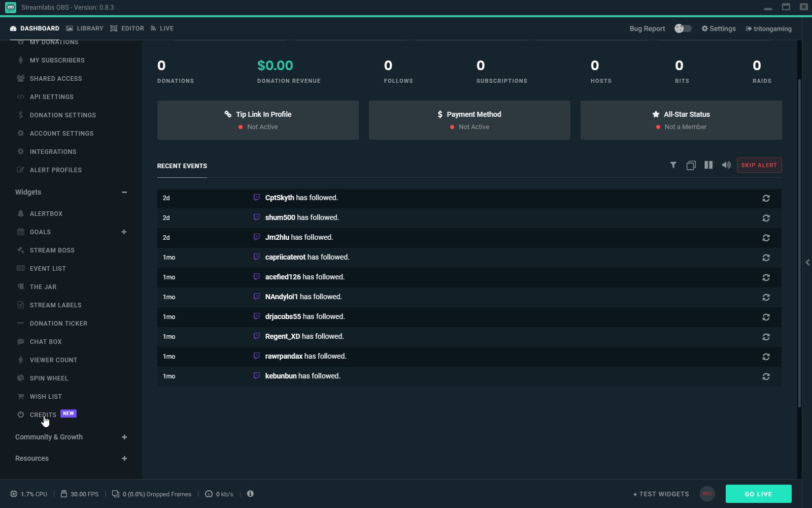The width and height of the screenshot is (812, 508).
Task: Open Settings in the top bar
Action: pyautogui.click(x=719, y=28)
